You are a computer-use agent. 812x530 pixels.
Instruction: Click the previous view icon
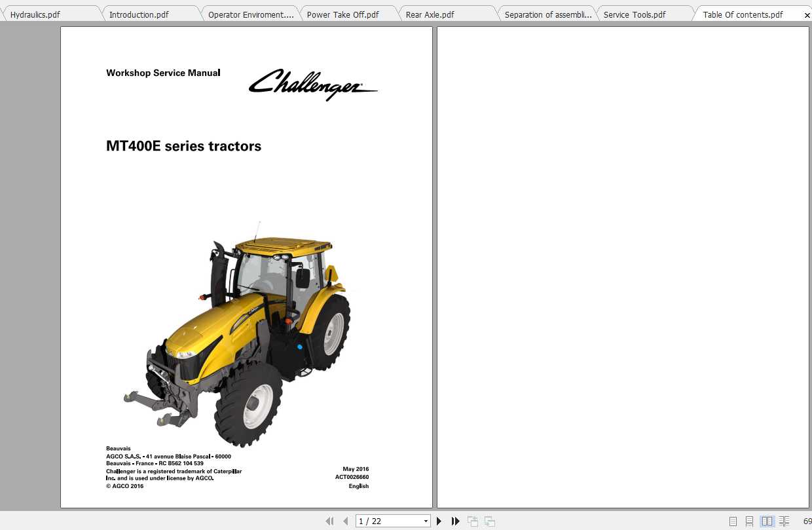click(x=472, y=521)
